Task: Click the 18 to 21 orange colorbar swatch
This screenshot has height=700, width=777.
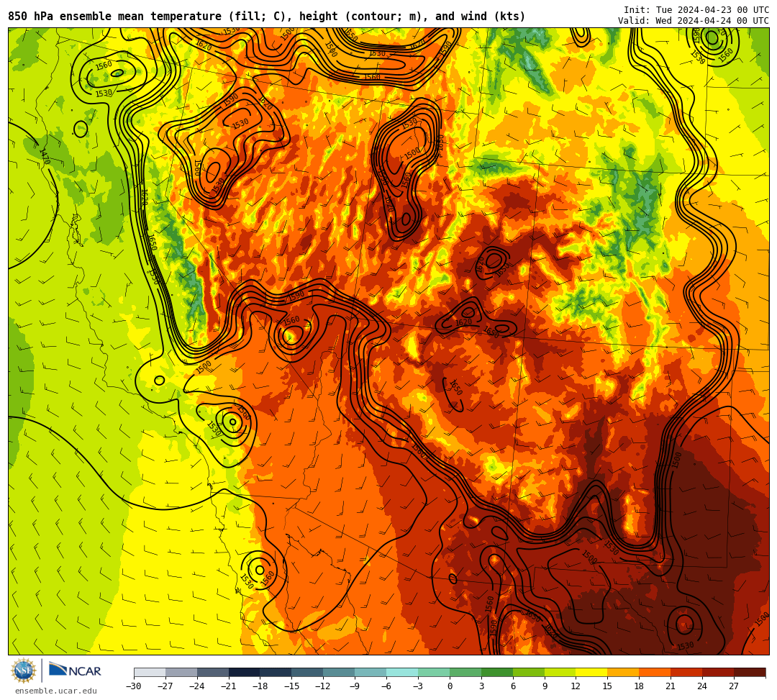Action: (x=655, y=672)
